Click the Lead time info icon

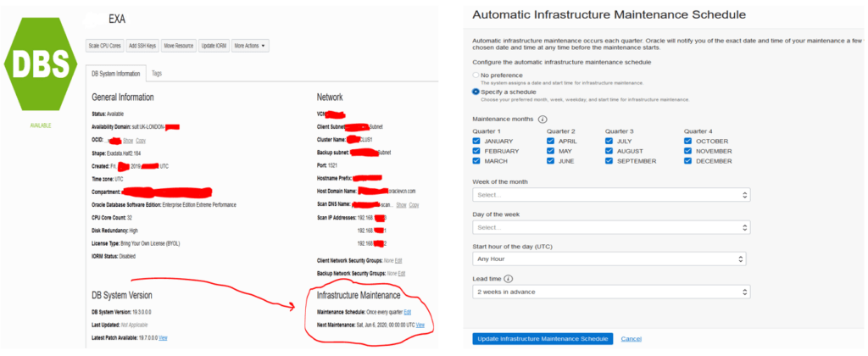[x=509, y=279]
